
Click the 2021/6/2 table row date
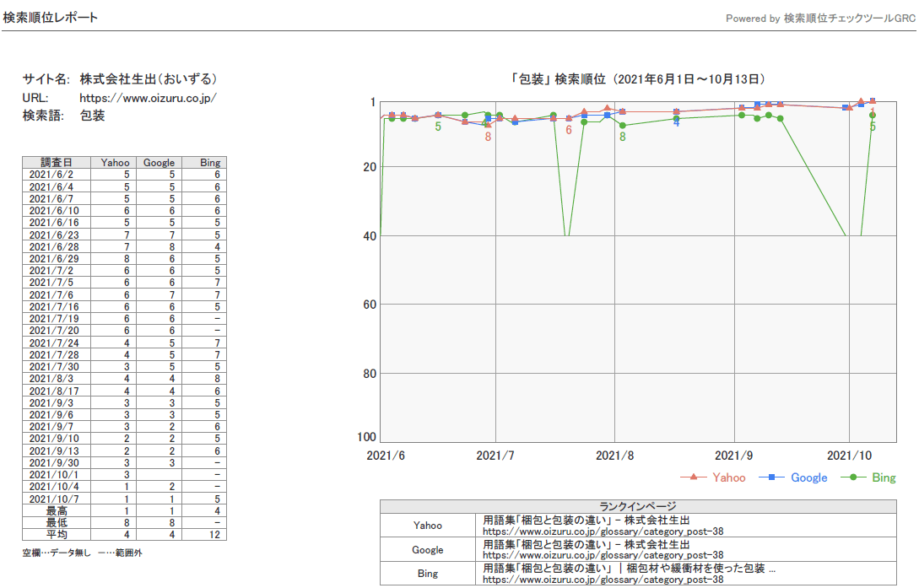pos(51,175)
